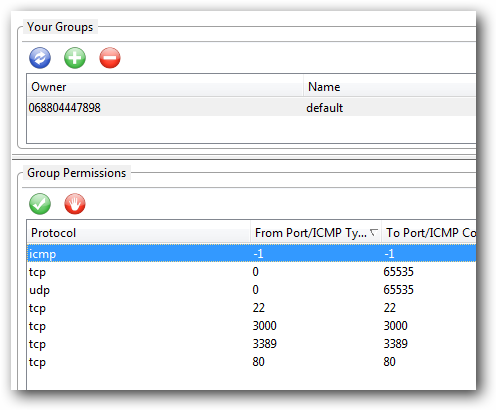Select the tcp row for port 3000
The width and height of the screenshot is (496, 410).
(251, 326)
